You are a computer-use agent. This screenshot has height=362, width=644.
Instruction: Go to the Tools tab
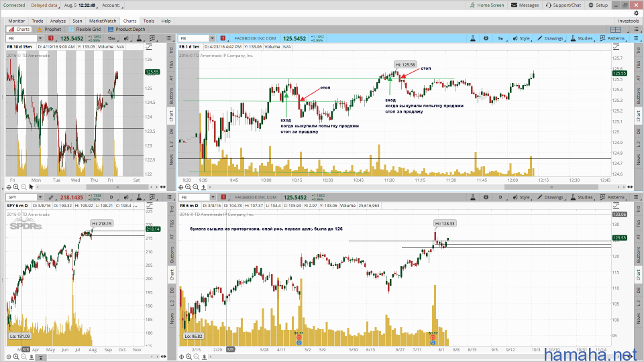pyautogui.click(x=149, y=21)
